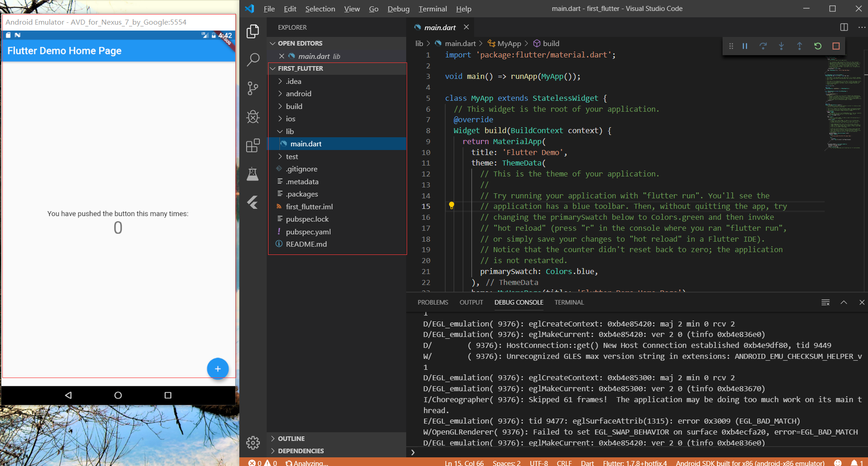The width and height of the screenshot is (868, 466).
Task: Click the notifications bell in status bar
Action: 857,463
